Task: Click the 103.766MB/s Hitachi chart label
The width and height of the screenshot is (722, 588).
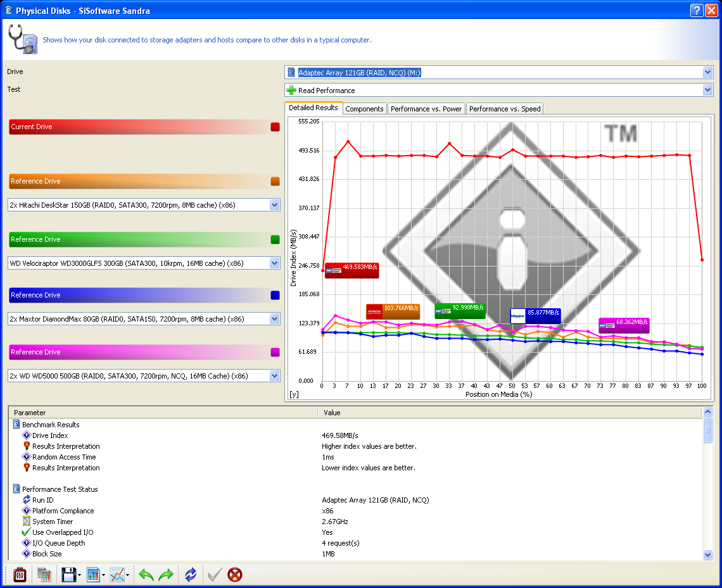Action: coord(393,311)
